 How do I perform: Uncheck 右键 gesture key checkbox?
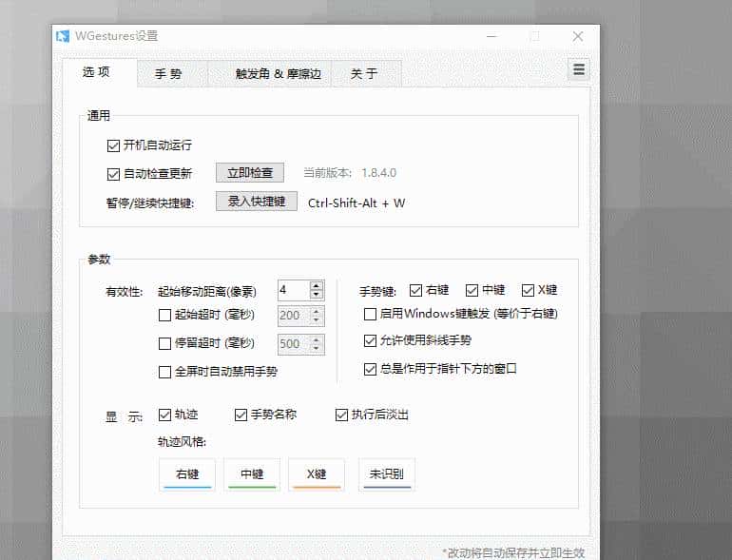coord(415,291)
